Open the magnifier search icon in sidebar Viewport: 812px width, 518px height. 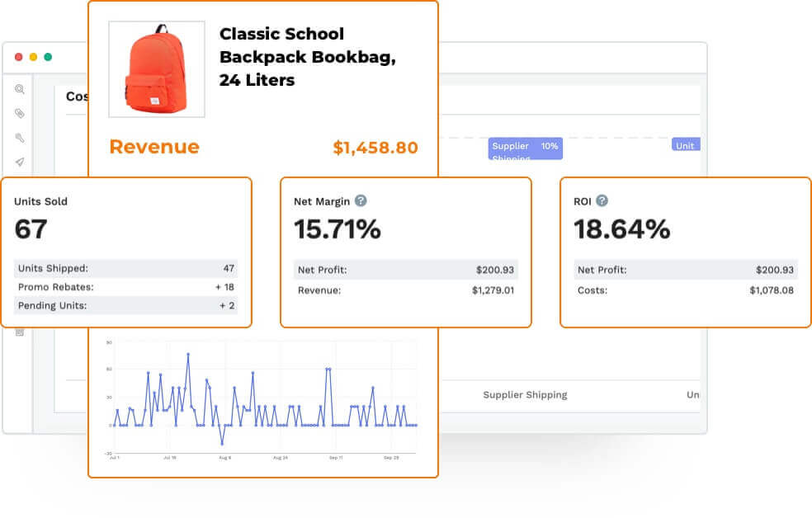point(20,89)
